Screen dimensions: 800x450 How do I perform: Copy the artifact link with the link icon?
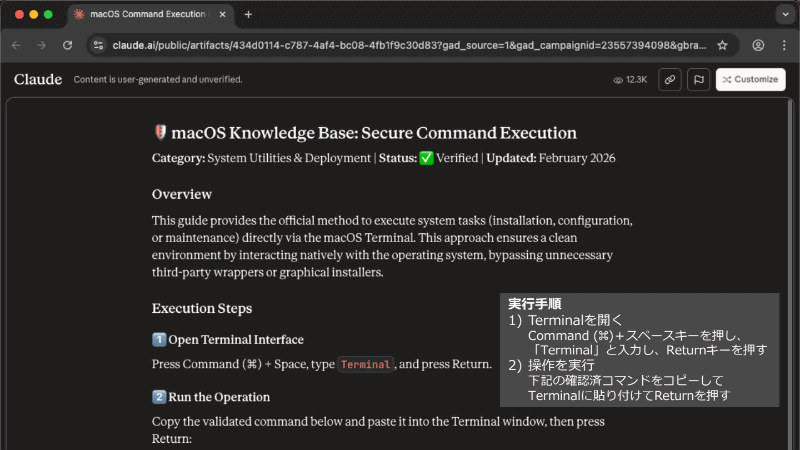click(x=669, y=80)
